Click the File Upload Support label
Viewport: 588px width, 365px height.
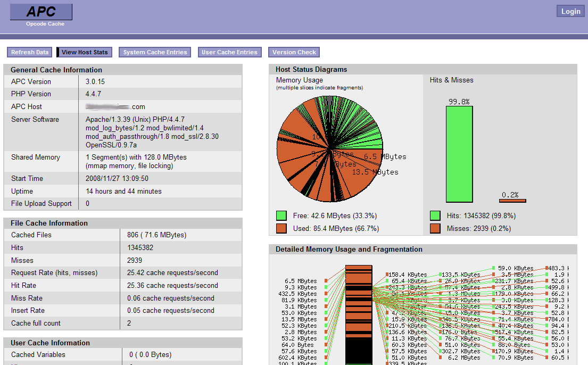coord(42,203)
